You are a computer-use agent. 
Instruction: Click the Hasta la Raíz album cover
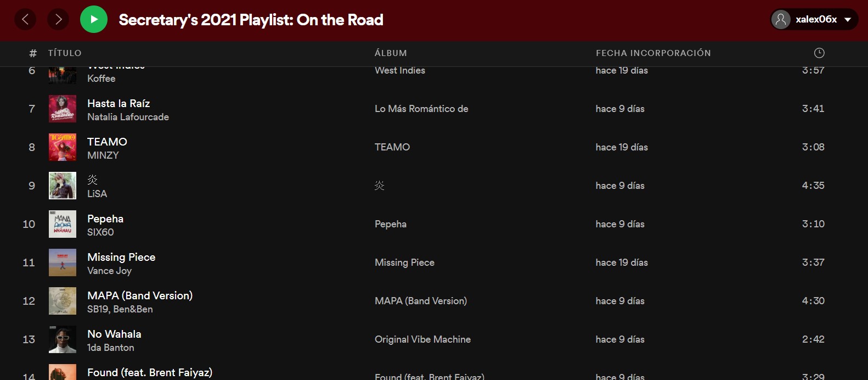point(63,109)
